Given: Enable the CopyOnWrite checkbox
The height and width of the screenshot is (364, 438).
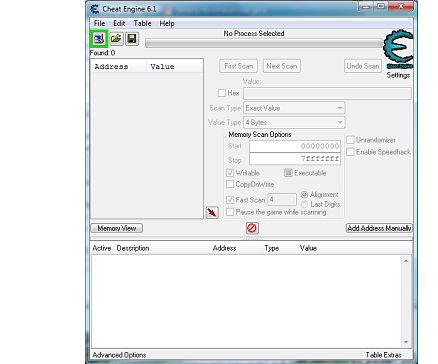Looking at the screenshot, I should click(230, 184).
